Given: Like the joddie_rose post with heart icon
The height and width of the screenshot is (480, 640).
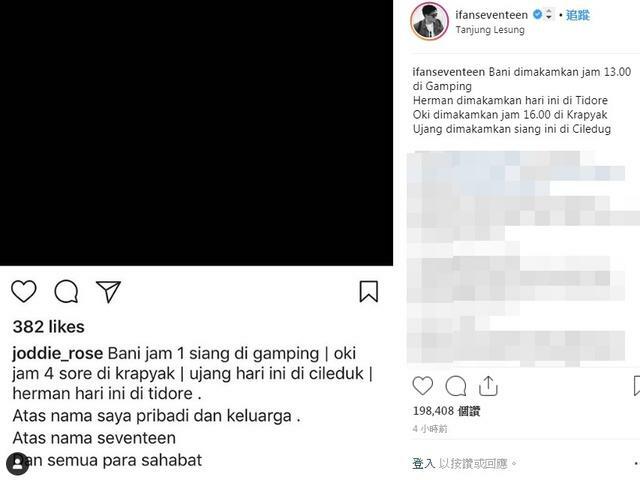Looking at the screenshot, I should [x=24, y=291].
